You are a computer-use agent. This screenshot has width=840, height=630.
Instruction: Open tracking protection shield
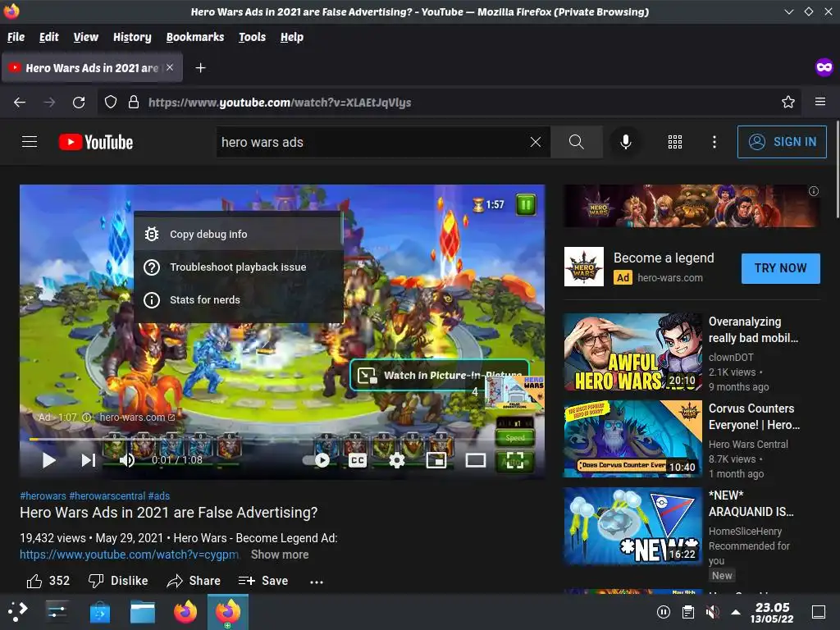tap(111, 103)
